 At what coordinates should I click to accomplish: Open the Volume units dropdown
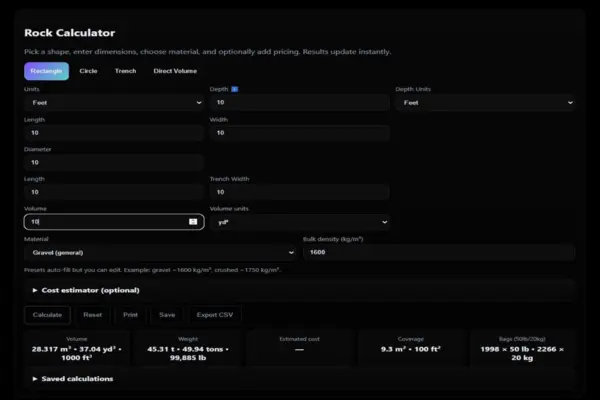299,222
